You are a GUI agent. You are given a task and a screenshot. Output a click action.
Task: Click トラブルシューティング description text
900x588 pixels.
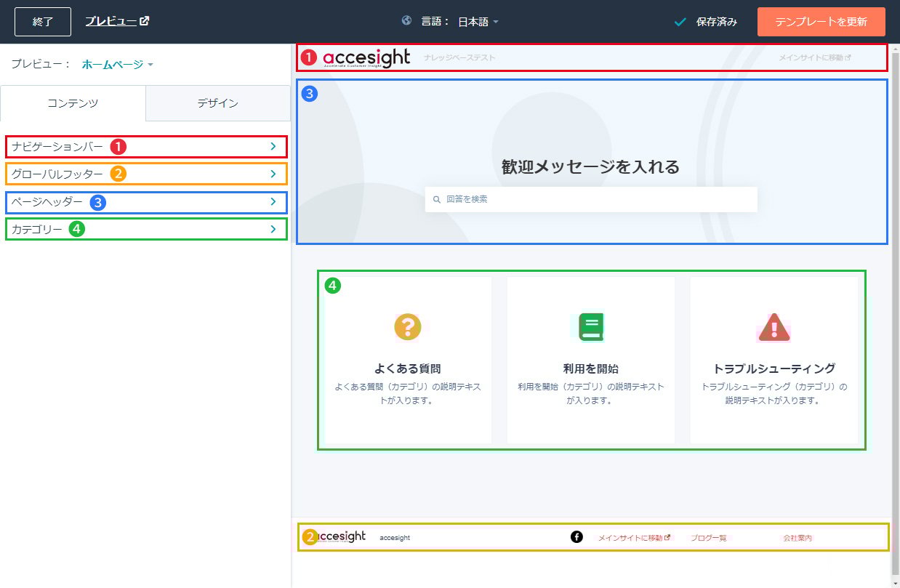tap(774, 393)
